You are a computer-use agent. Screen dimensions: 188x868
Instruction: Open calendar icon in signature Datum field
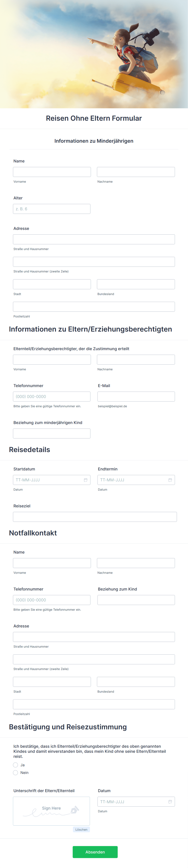click(x=170, y=802)
